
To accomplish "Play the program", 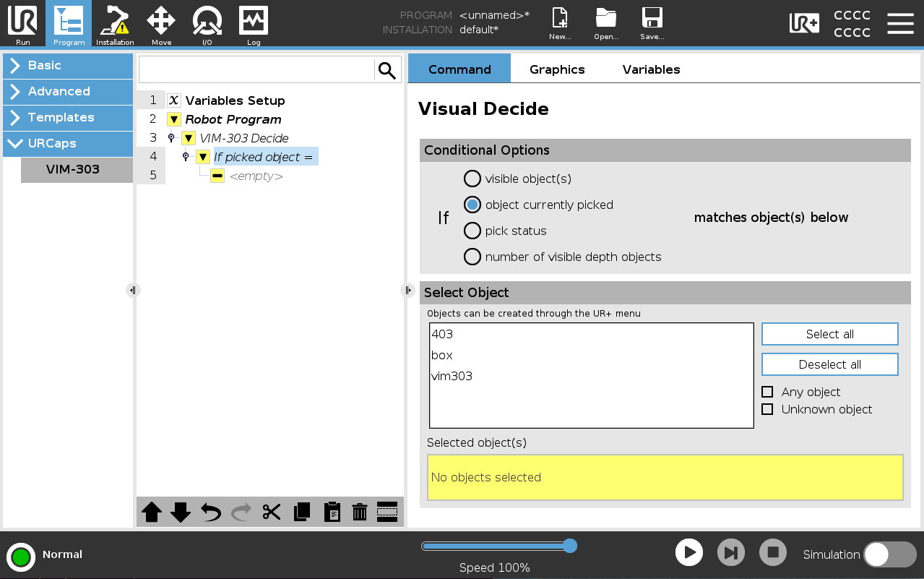I will tap(689, 553).
